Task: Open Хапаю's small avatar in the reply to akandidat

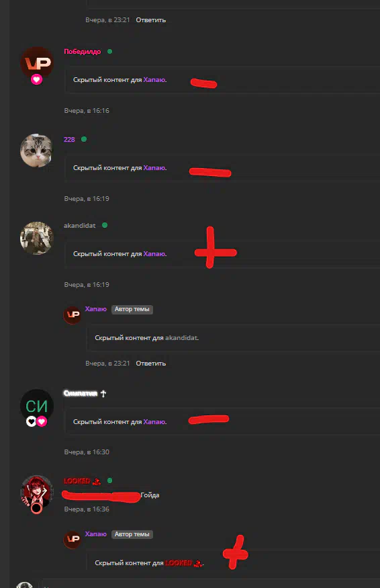Action: 73,314
